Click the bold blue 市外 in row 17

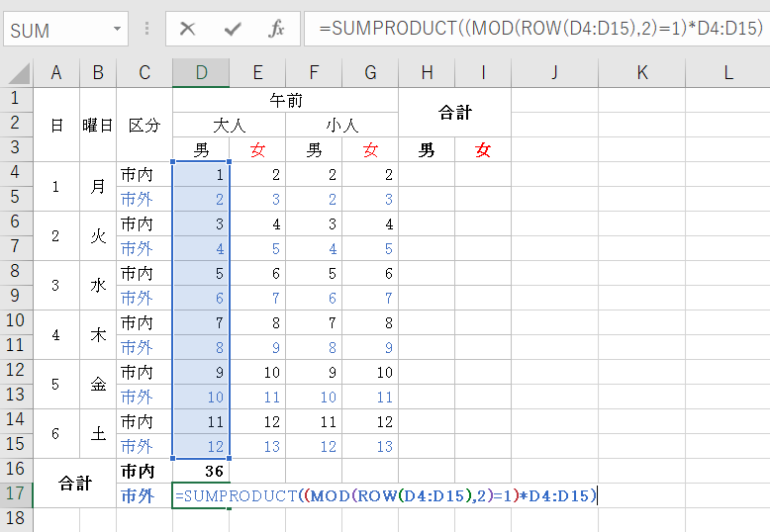[144, 495]
